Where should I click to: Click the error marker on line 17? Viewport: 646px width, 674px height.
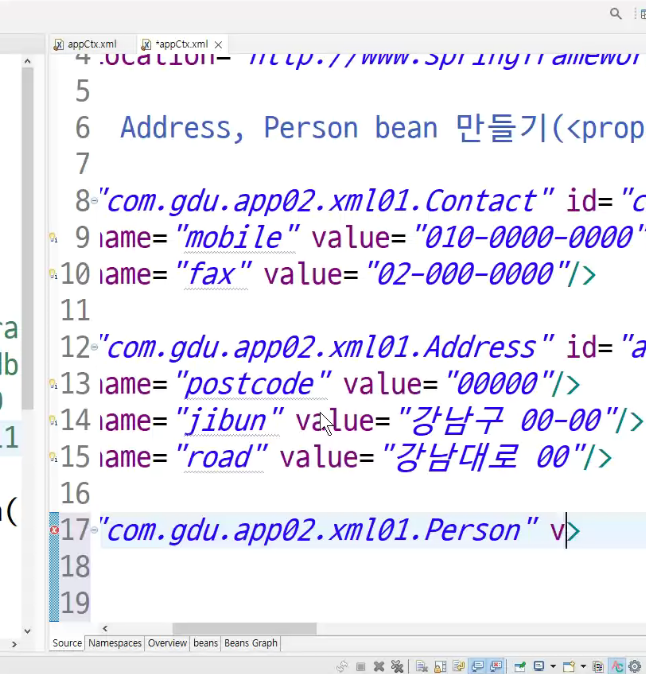(x=54, y=530)
